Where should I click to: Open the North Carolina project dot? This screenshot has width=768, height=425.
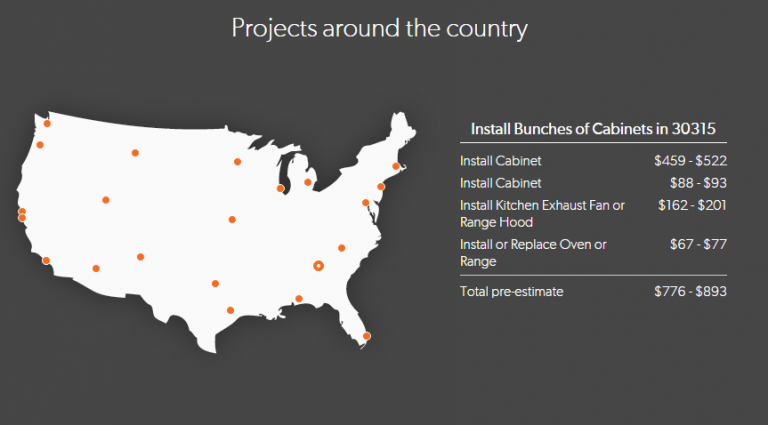click(x=341, y=248)
